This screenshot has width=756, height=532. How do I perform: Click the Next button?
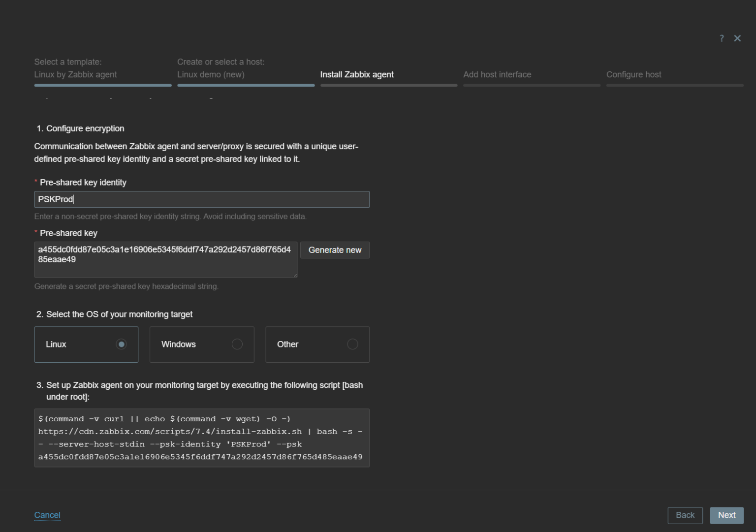point(726,515)
